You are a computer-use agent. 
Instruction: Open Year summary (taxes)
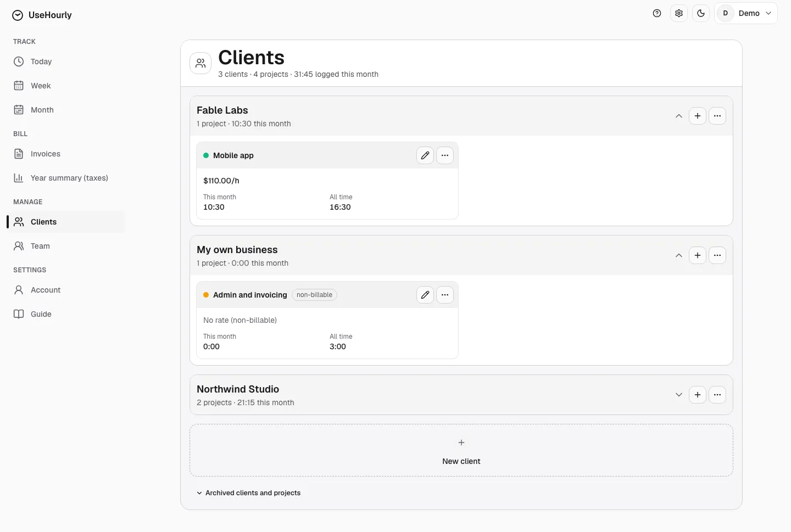(x=66, y=178)
